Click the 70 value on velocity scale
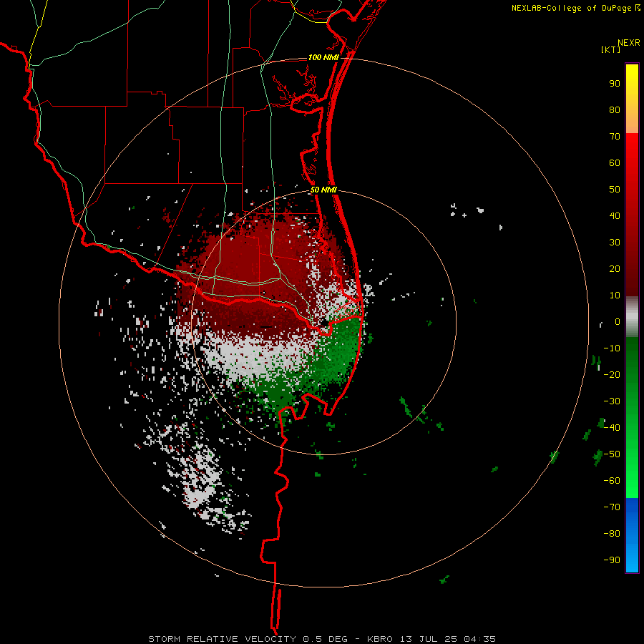Screen dimensions: 644x644 (x=615, y=137)
